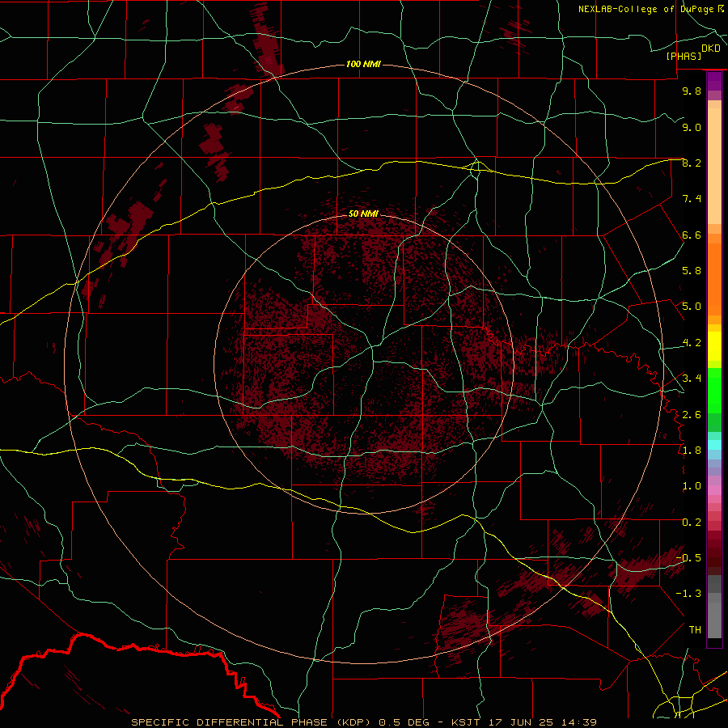Image resolution: width=728 pixels, height=728 pixels.
Task: Click the 0.5 DEG elevation text
Action: (405, 722)
